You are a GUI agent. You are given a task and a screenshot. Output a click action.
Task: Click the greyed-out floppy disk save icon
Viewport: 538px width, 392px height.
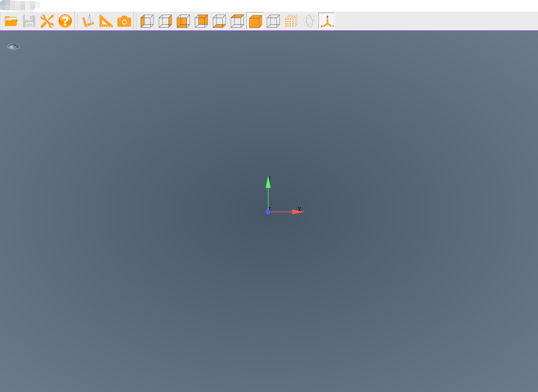pos(29,21)
